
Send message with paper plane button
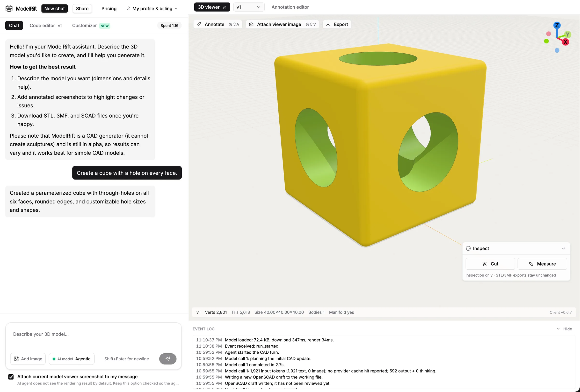[x=168, y=359]
